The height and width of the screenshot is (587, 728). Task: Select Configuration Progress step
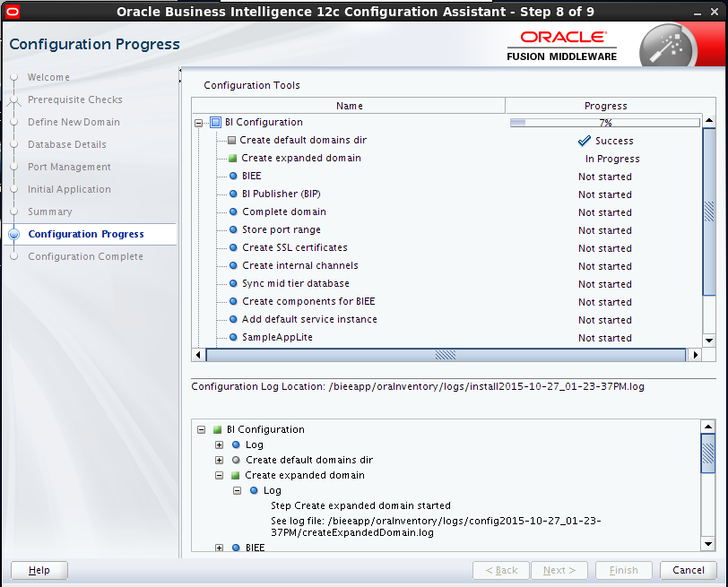[86, 234]
